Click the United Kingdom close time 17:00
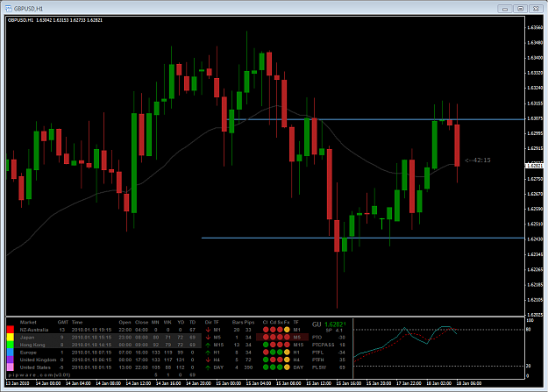The width and height of the screenshot is (548, 392). tap(141, 360)
